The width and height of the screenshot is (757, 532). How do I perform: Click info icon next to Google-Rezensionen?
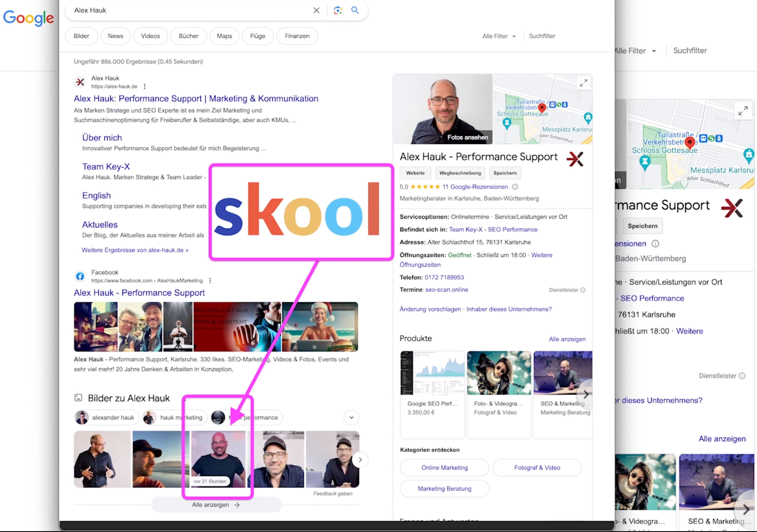[x=515, y=187]
